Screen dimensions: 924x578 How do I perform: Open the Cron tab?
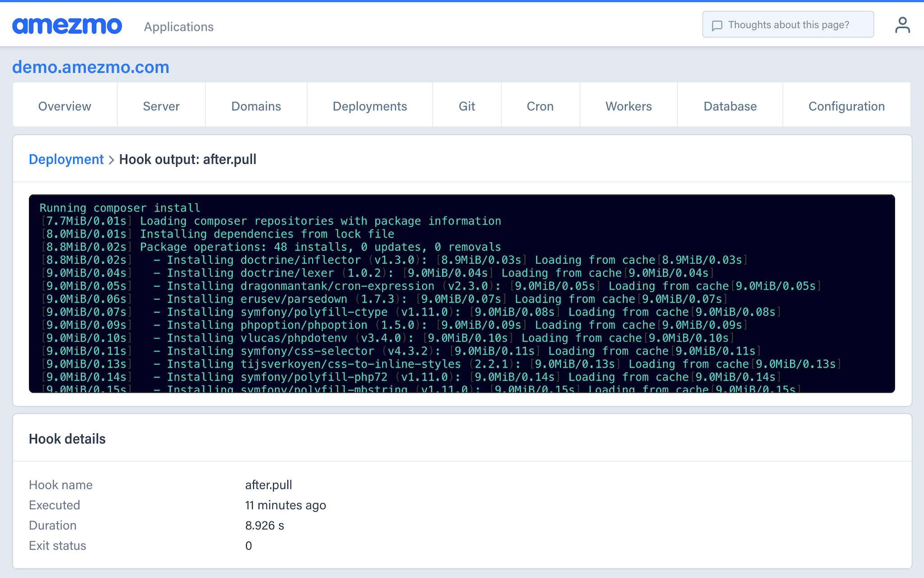(540, 106)
